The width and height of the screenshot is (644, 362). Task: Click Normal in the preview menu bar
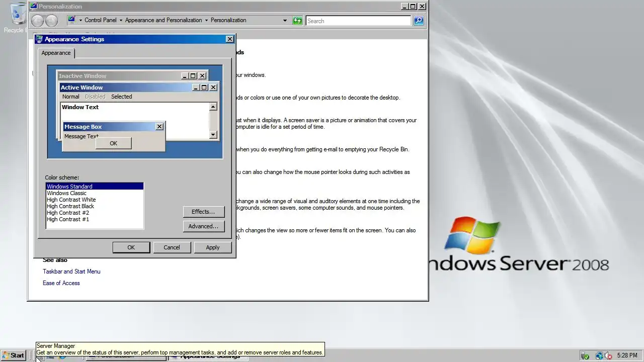70,97
